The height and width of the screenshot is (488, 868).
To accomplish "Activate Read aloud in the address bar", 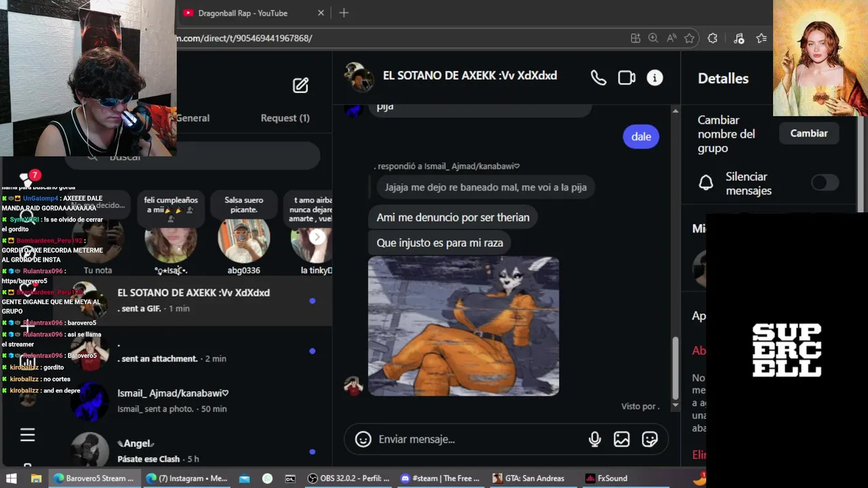I will click(671, 39).
